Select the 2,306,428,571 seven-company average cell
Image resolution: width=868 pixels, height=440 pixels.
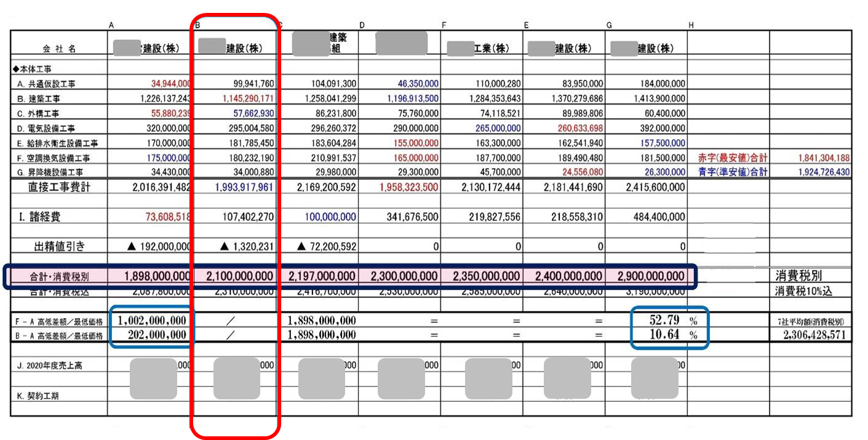pyautogui.click(x=810, y=335)
